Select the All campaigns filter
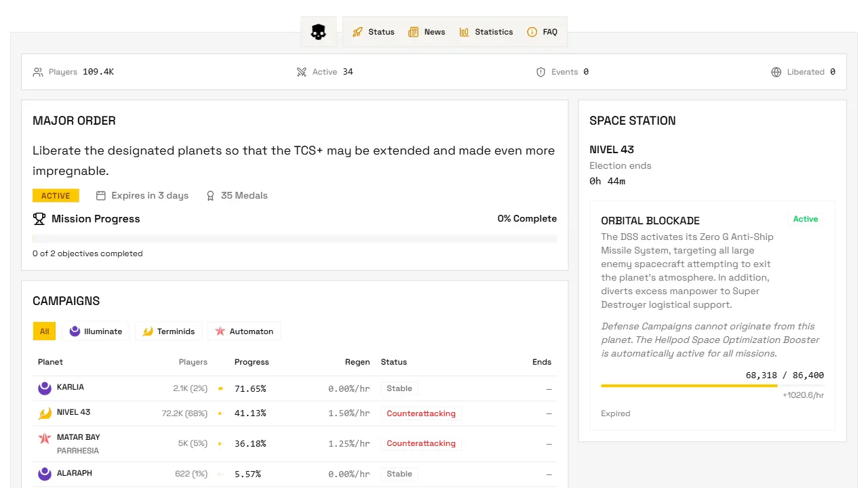The width and height of the screenshot is (868, 488). [44, 331]
